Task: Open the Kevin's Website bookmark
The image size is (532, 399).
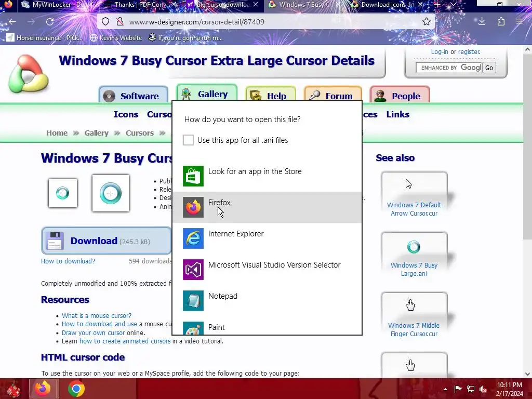Action: coord(116,37)
